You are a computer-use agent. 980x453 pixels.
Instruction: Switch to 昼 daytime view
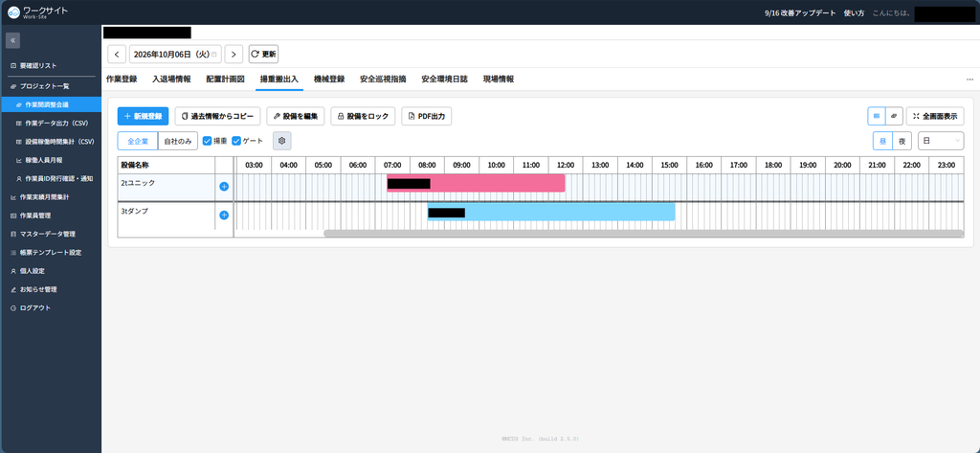(882, 141)
